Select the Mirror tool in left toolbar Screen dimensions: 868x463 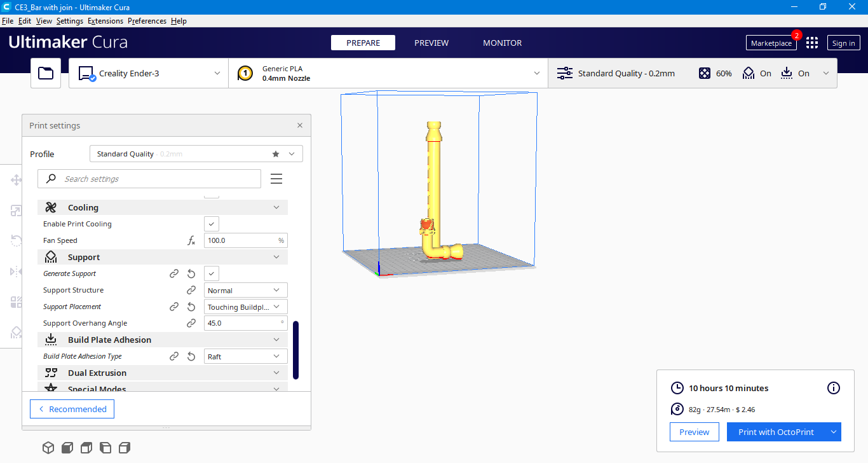pyautogui.click(x=17, y=272)
